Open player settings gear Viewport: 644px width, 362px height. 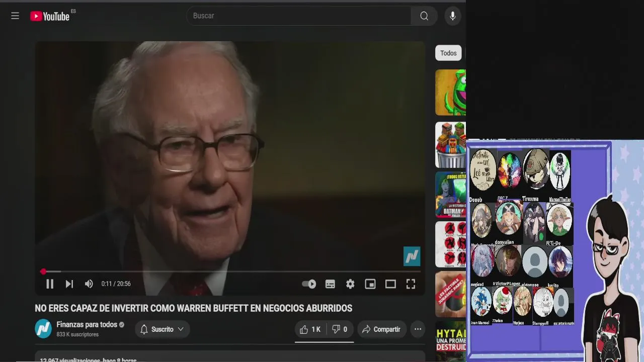(x=350, y=284)
